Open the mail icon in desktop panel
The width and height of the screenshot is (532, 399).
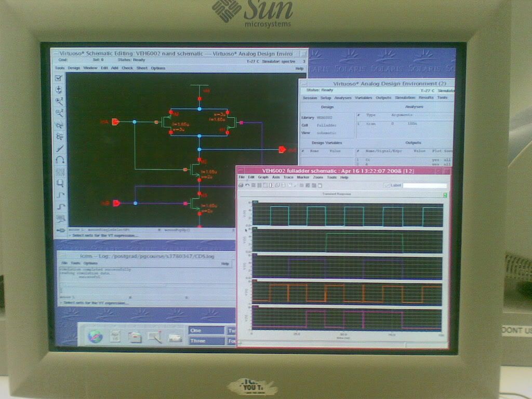pos(175,338)
